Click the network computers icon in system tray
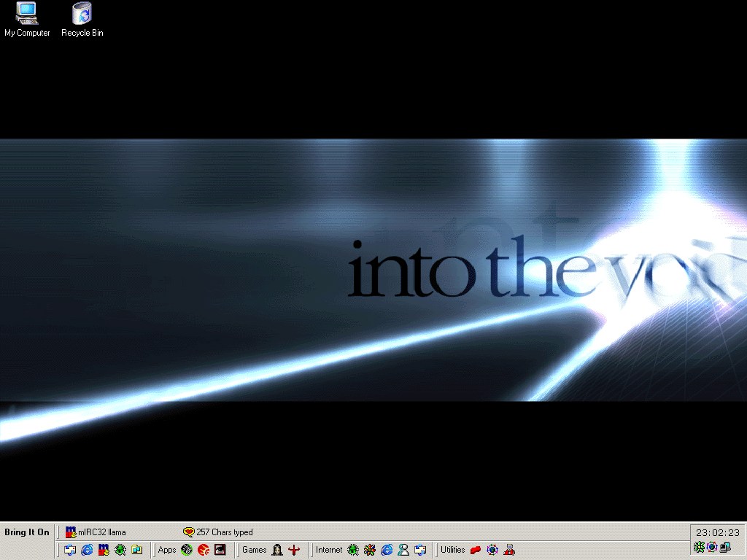Image resolution: width=747 pixels, height=560 pixels. pos(725,547)
